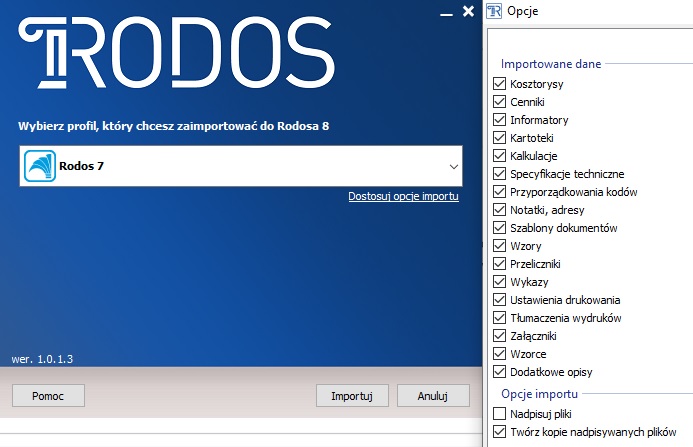Click the Pomoc button

(48, 396)
